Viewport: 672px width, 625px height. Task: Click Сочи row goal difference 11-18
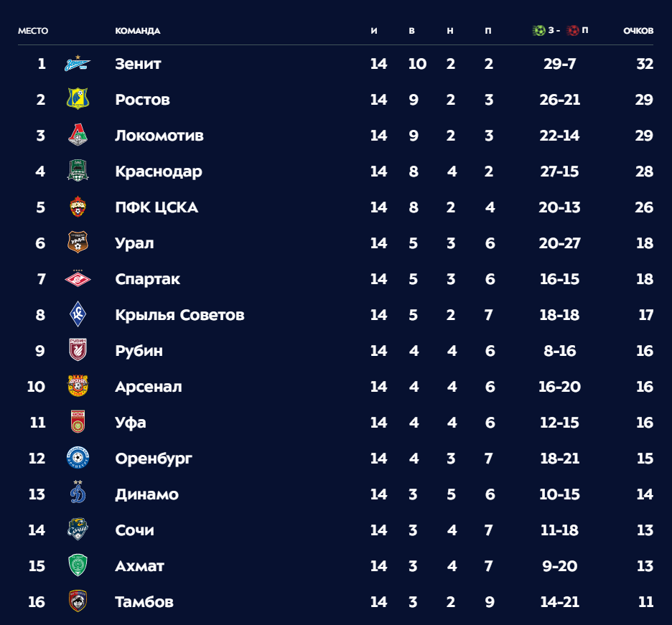559,530
